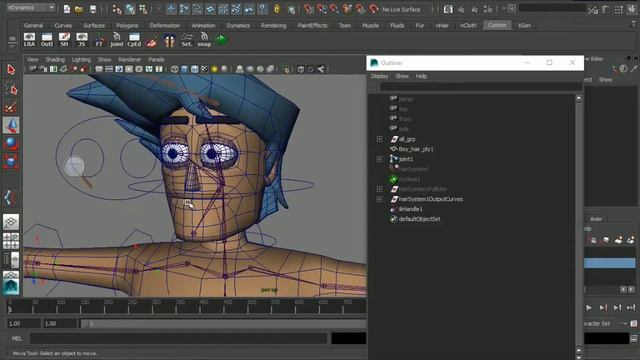Switch to four view layout
640x360 pixels.
[x=11, y=240]
